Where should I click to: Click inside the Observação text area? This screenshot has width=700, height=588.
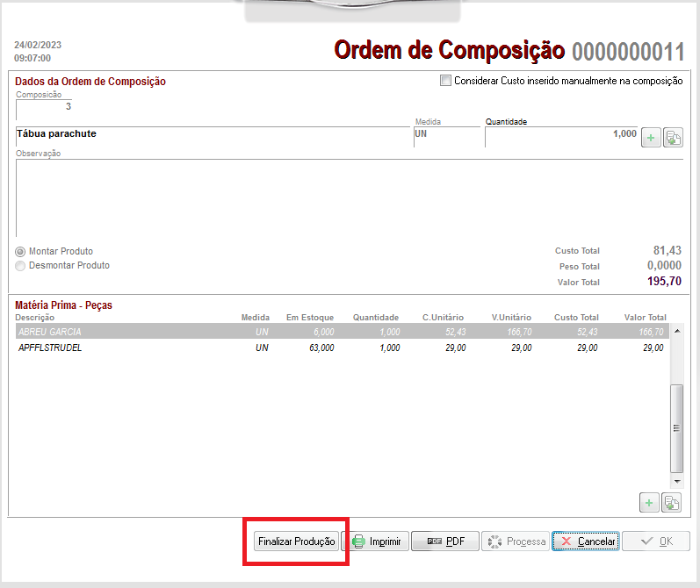click(x=349, y=197)
